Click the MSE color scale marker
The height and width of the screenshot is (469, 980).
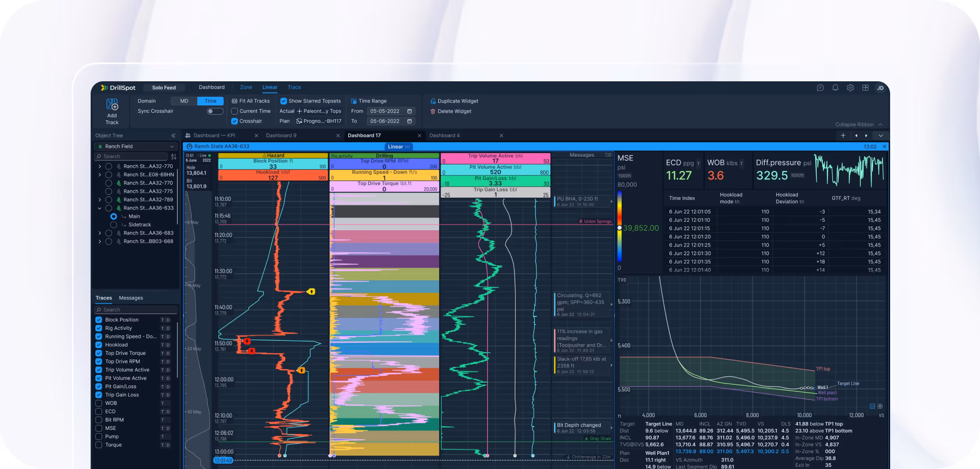619,228
